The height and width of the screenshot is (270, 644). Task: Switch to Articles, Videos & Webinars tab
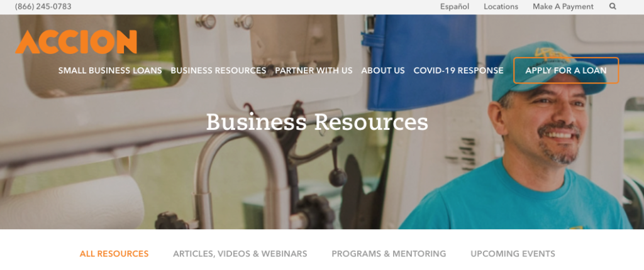click(240, 254)
